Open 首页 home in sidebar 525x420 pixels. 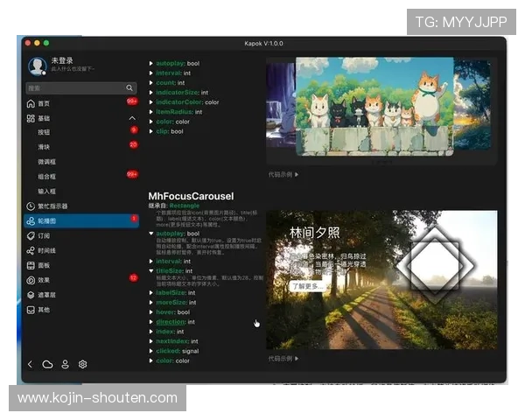click(x=44, y=103)
